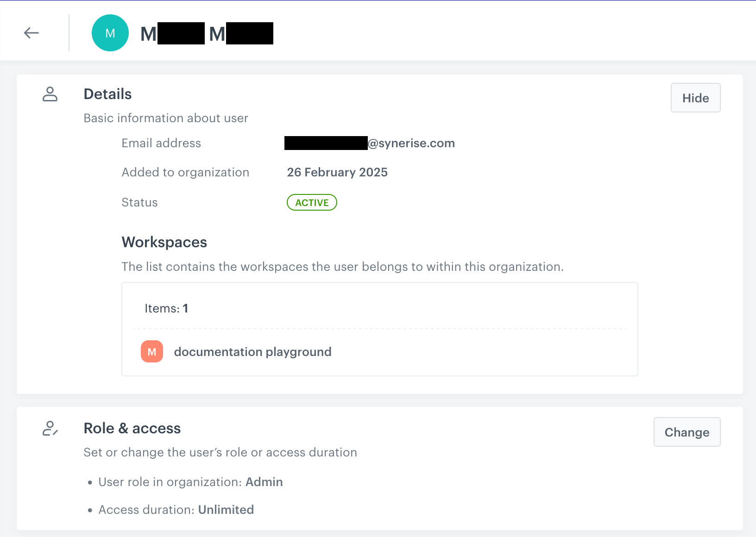Click the Unlimited access duration text
Viewport: 756px width, 537px height.
[226, 510]
